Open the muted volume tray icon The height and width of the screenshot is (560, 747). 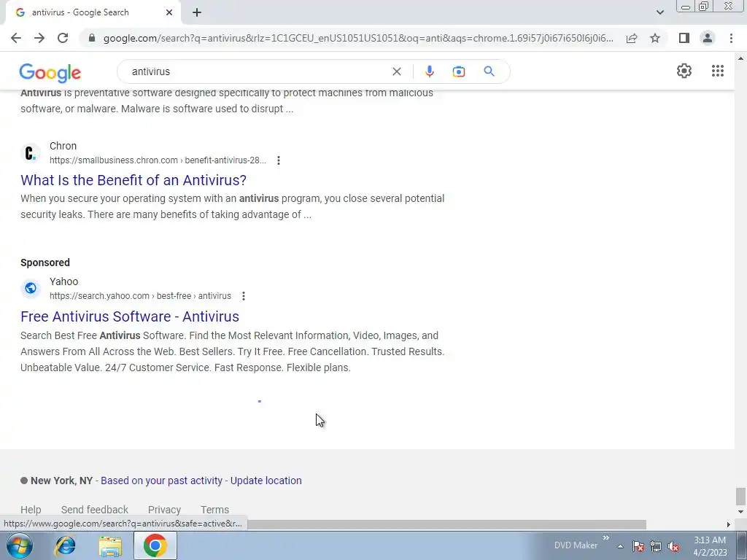click(x=673, y=546)
